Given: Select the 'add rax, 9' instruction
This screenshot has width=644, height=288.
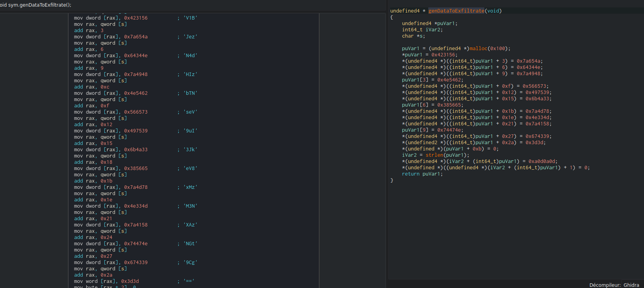Looking at the screenshot, I should pos(89,68).
